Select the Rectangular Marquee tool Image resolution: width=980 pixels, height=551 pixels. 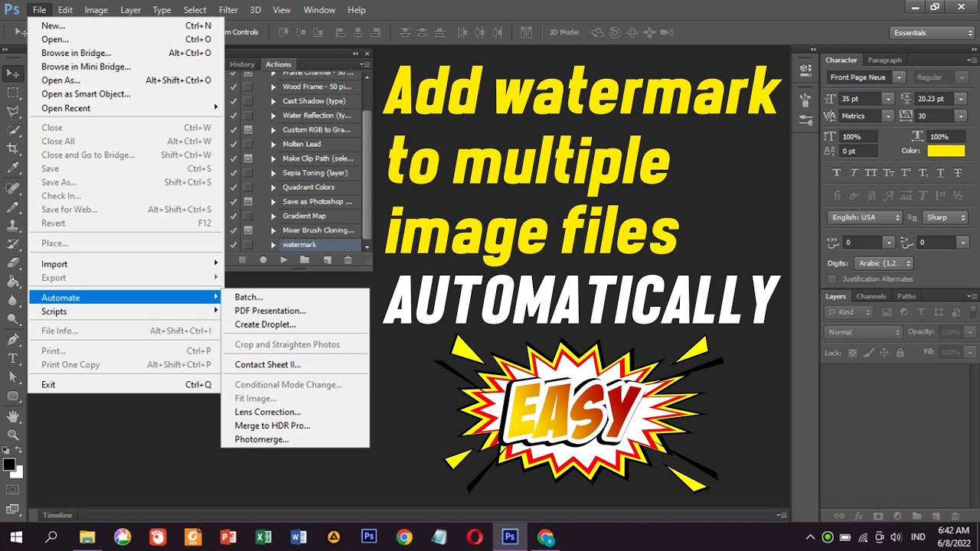coord(13,93)
